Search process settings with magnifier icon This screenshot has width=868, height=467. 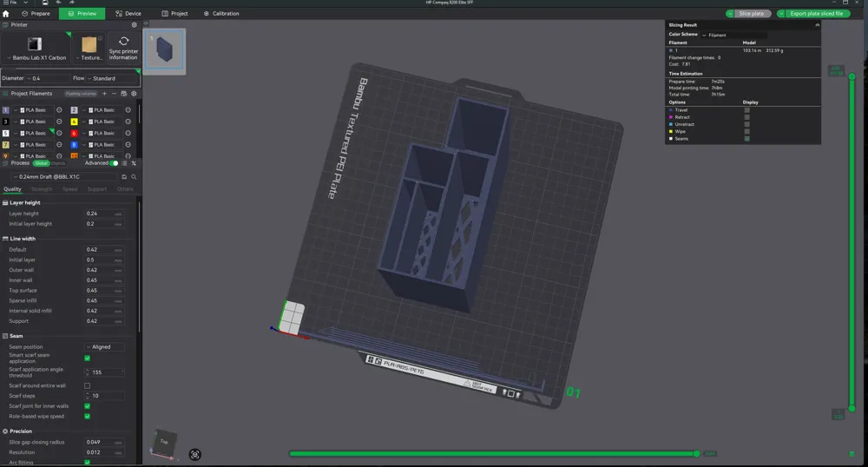(134, 177)
